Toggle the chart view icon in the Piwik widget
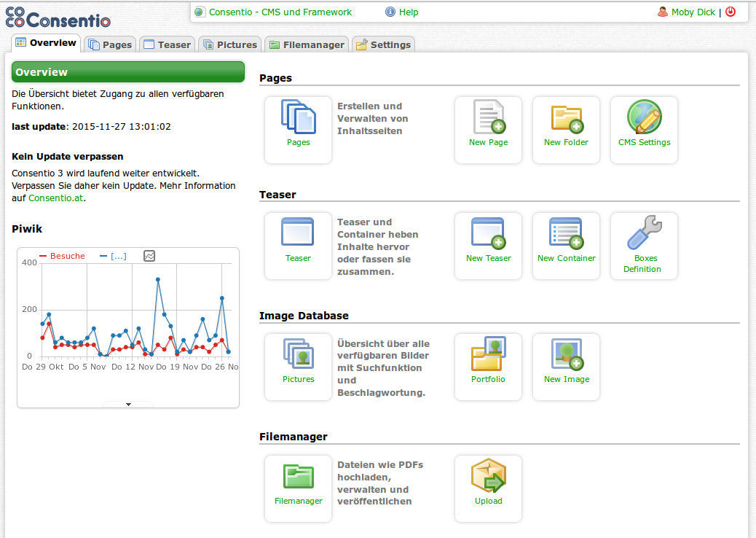This screenshot has height=538, width=756. click(149, 256)
